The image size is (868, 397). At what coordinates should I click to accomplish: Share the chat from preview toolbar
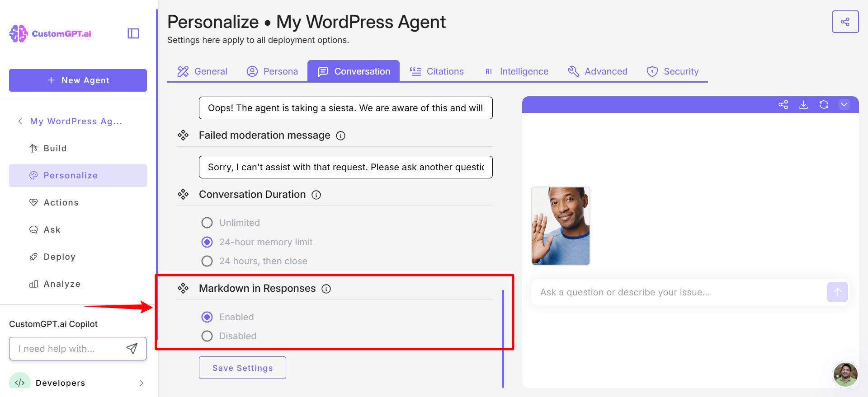(x=783, y=105)
